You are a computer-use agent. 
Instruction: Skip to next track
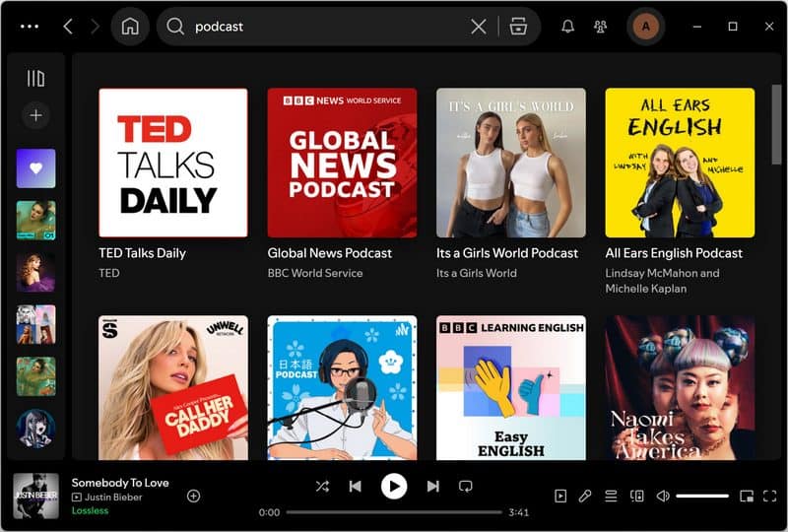tap(432, 487)
